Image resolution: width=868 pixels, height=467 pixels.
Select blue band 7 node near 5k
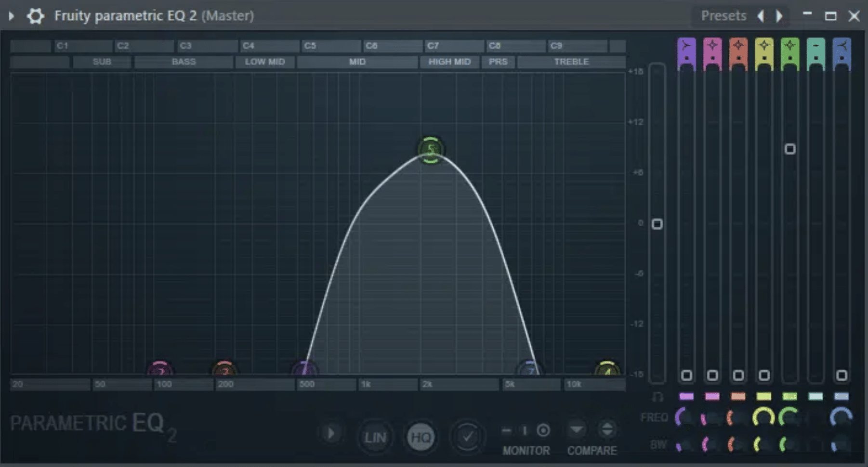[x=530, y=369]
